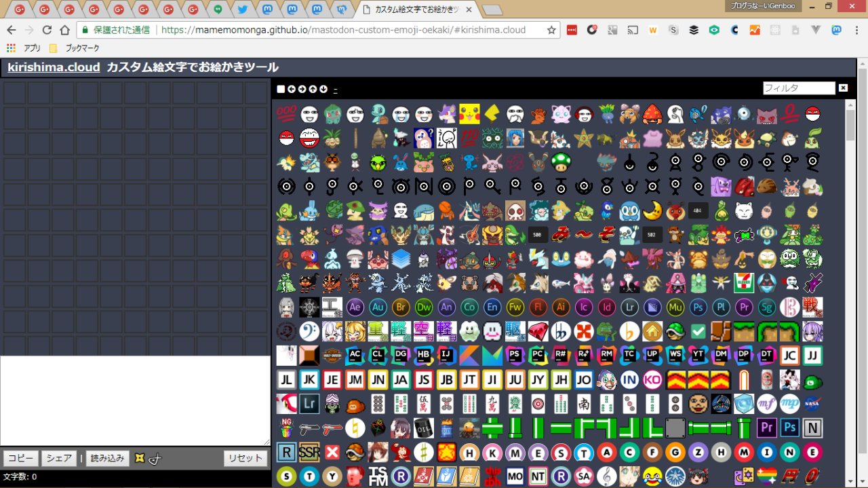
Task: Shift canvas with the right arrow button
Action: pyautogui.click(x=302, y=89)
